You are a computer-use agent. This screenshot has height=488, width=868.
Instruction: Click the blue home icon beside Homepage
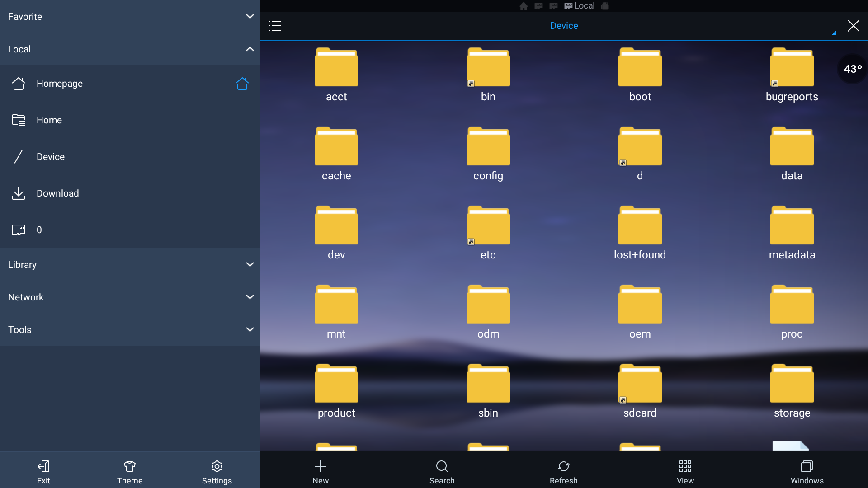(x=242, y=84)
